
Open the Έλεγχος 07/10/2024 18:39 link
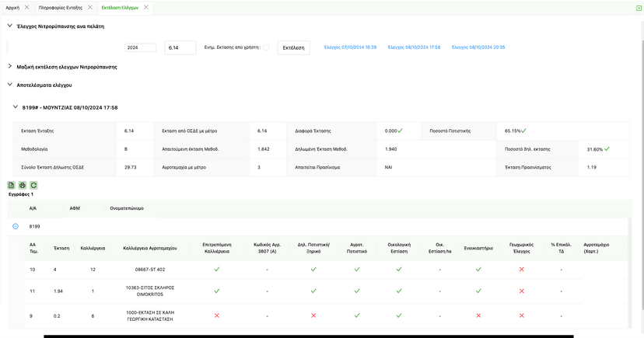coord(350,47)
